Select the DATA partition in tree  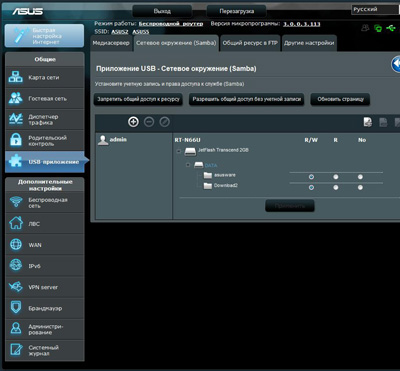point(211,165)
